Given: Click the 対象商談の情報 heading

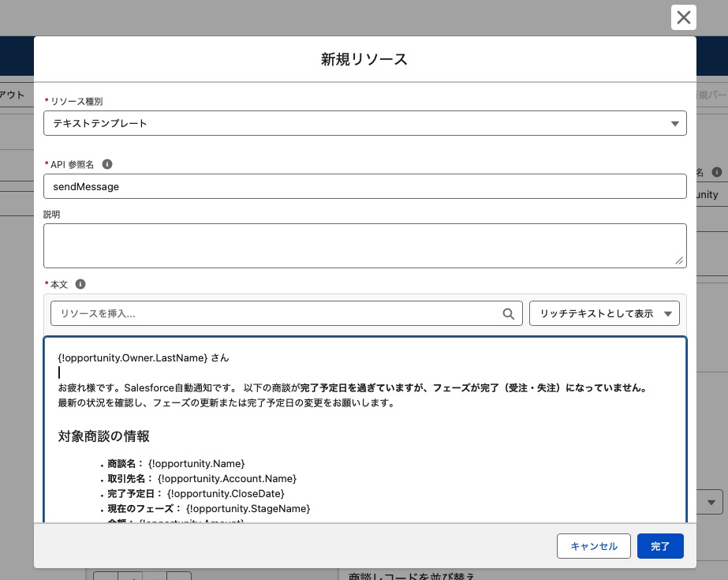Looking at the screenshot, I should (x=103, y=436).
